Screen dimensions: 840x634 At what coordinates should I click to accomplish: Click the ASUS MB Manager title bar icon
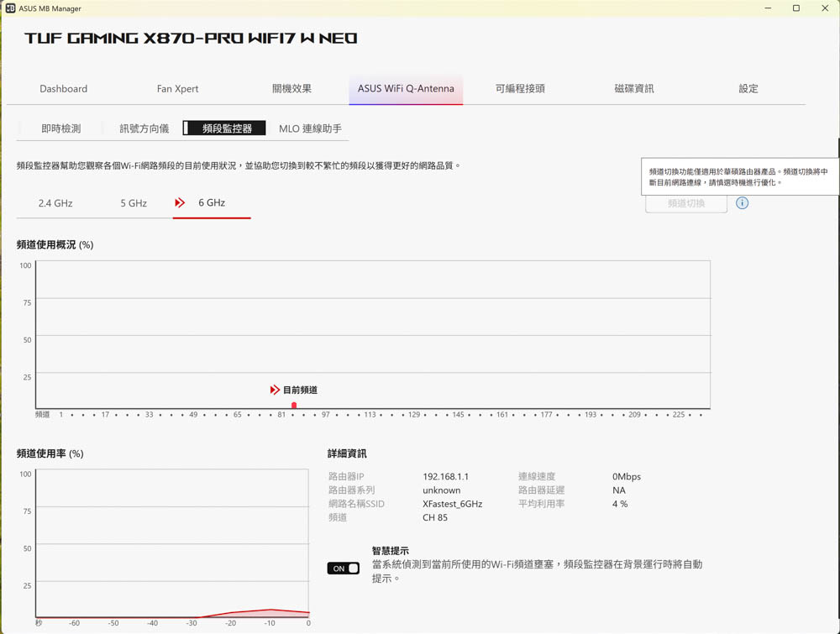tap(10, 8)
